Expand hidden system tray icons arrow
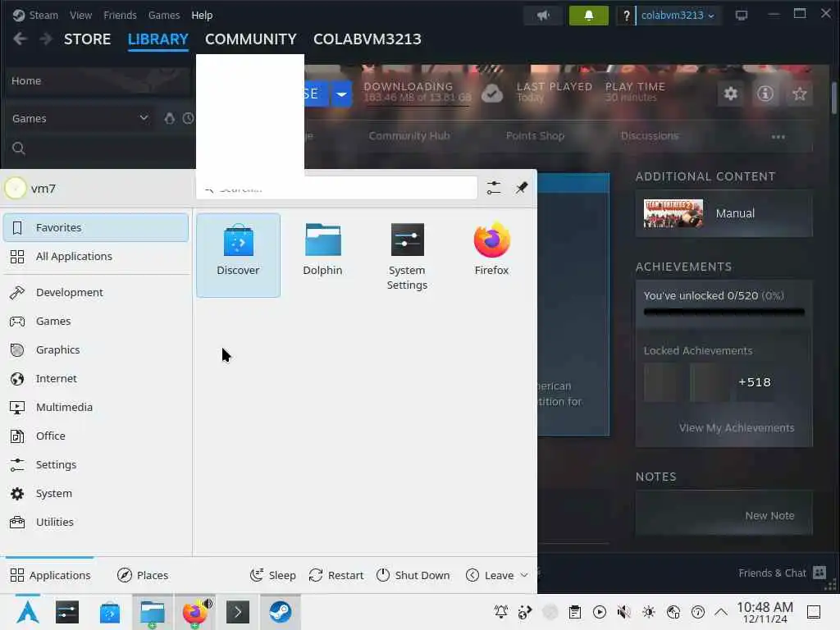 [721, 612]
